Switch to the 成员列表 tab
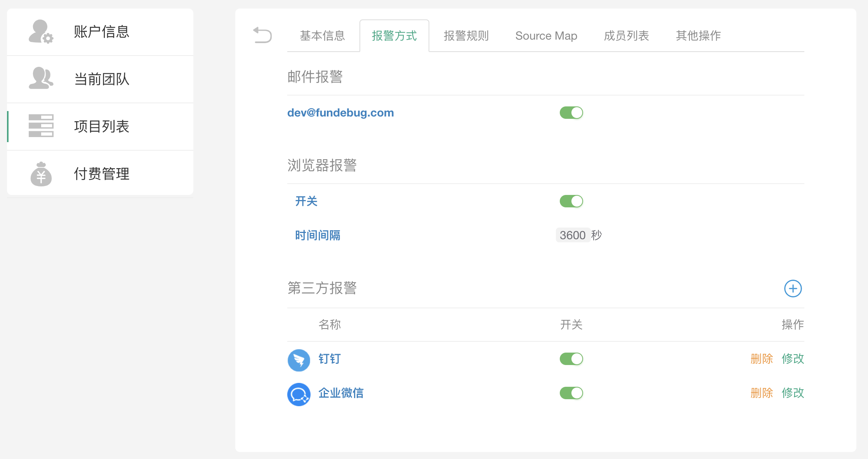 pyautogui.click(x=626, y=36)
